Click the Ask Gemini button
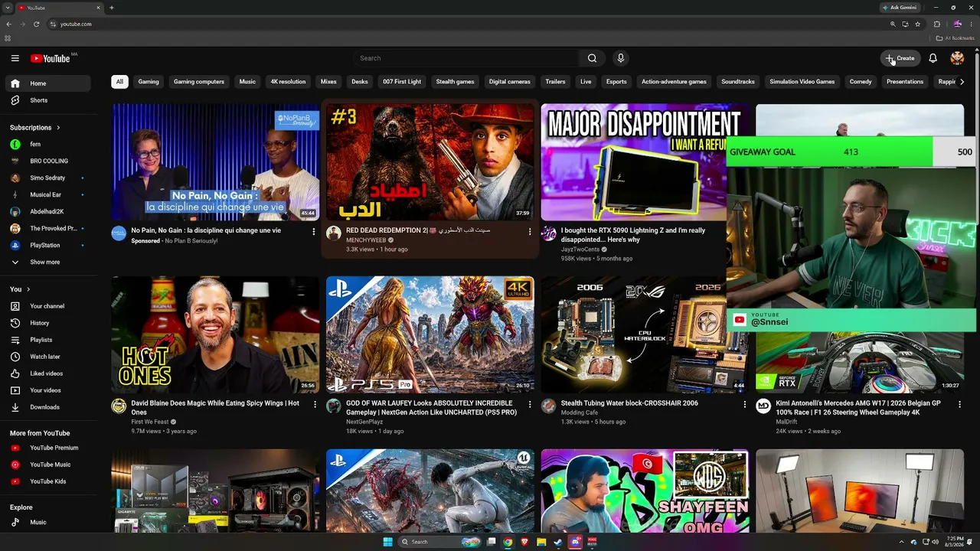 coord(900,8)
